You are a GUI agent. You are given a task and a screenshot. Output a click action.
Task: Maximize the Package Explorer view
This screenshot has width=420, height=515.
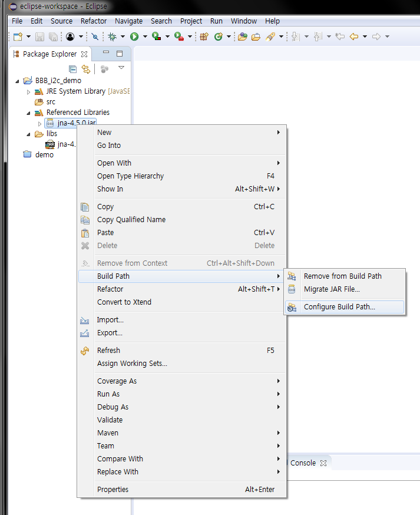120,54
